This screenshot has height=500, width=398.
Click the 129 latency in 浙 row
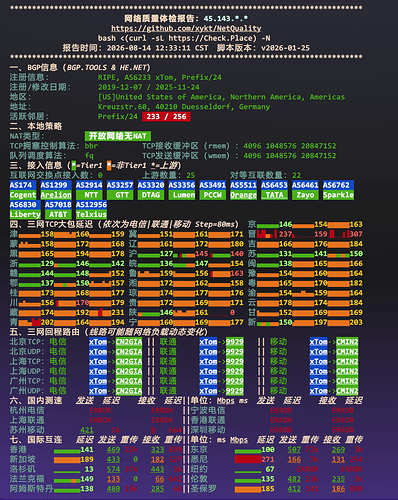pyautogui.click(x=47, y=264)
